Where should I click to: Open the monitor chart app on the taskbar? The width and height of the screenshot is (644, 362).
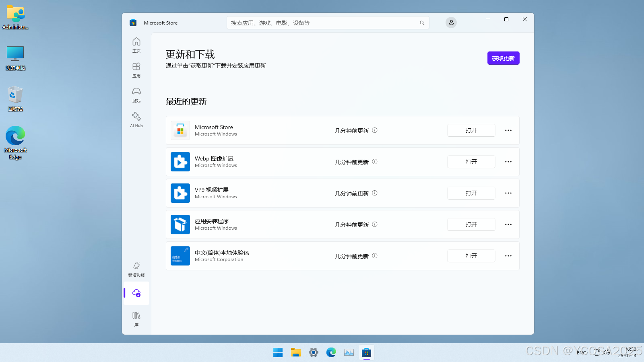pyautogui.click(x=349, y=353)
